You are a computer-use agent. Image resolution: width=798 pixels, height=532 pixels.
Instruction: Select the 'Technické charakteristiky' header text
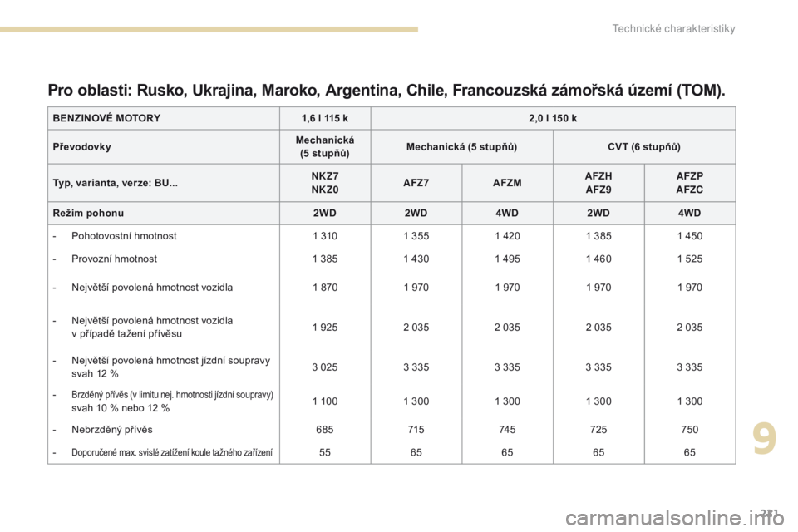click(673, 28)
